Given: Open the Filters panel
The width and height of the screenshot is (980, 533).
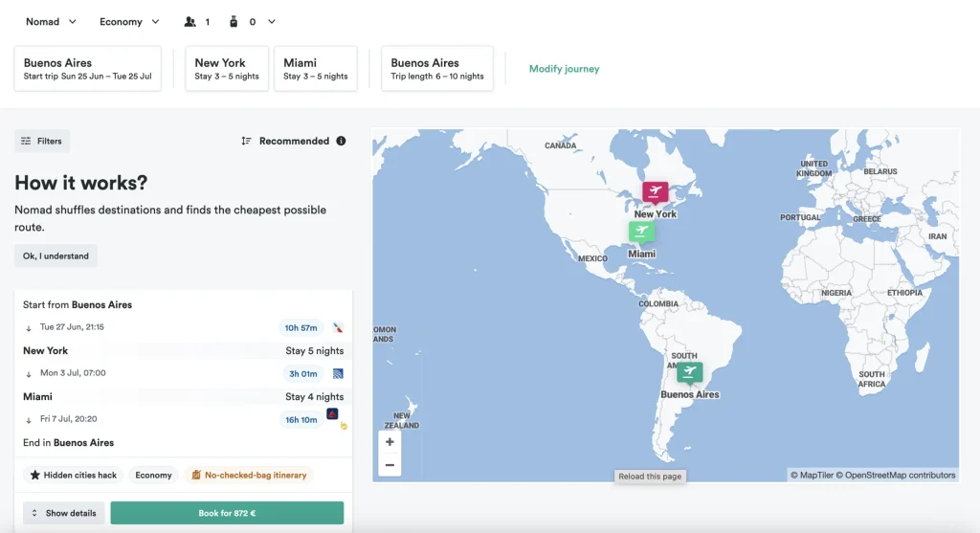Looking at the screenshot, I should click(x=42, y=142).
